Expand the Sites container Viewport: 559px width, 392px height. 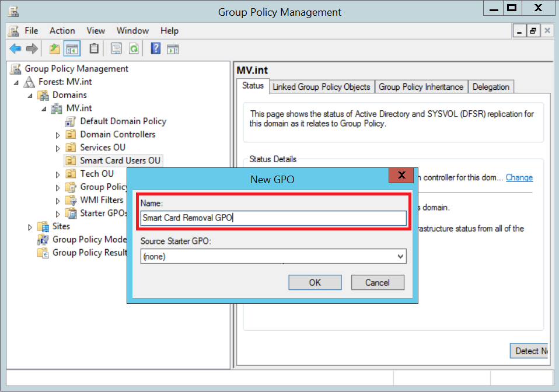[x=31, y=226]
